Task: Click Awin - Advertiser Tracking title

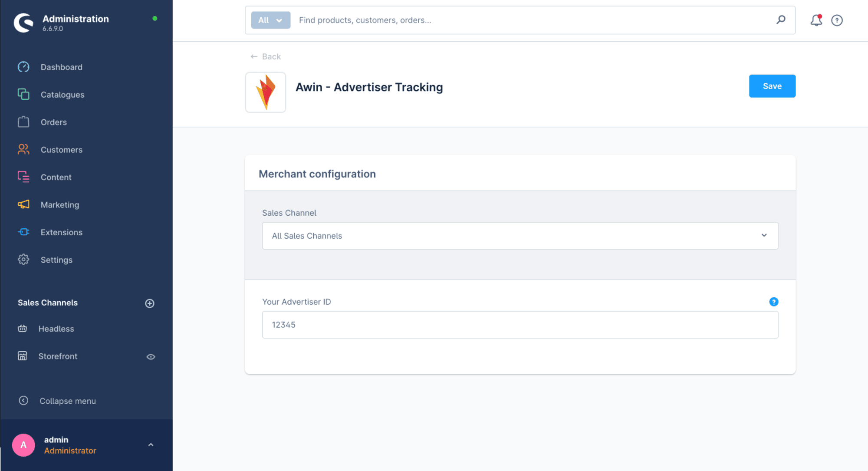Action: (369, 87)
